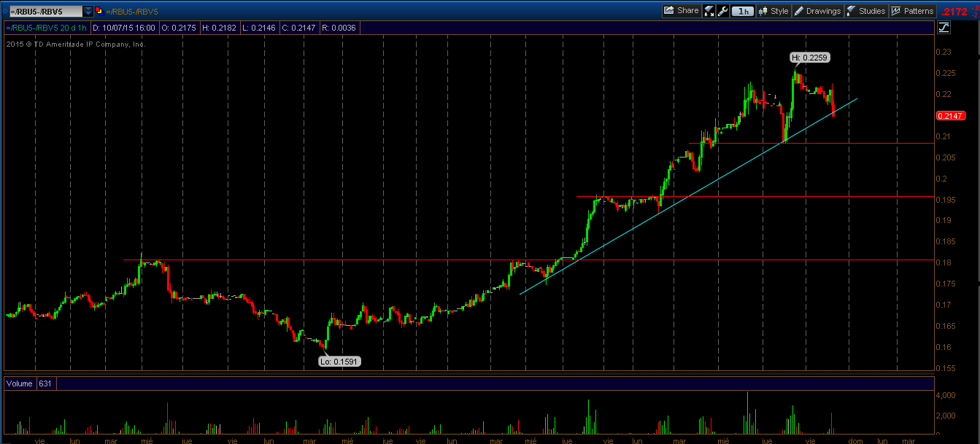
Task: Select the red horizontal line at 0.18
Action: pos(528,260)
